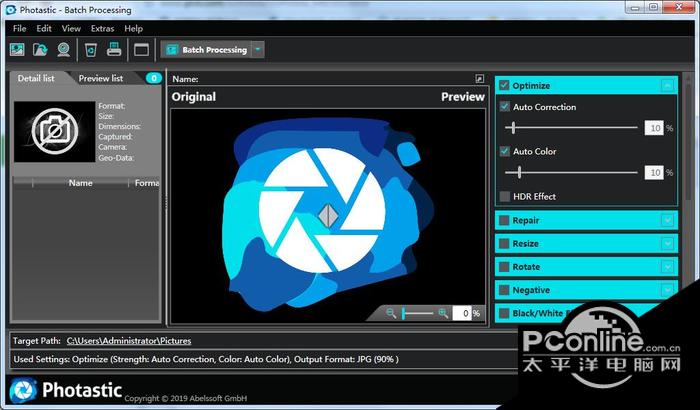Open the File menu
This screenshot has height=410, width=700.
click(20, 29)
